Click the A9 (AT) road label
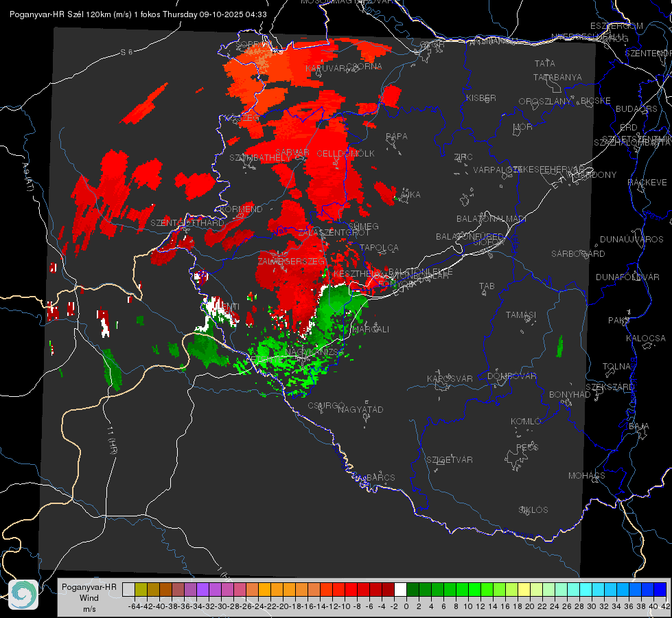 [28, 177]
